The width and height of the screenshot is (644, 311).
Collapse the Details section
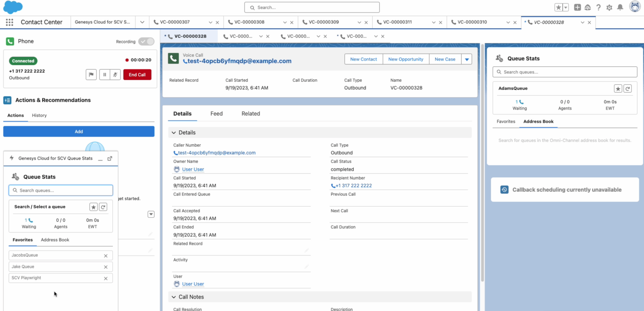point(174,132)
